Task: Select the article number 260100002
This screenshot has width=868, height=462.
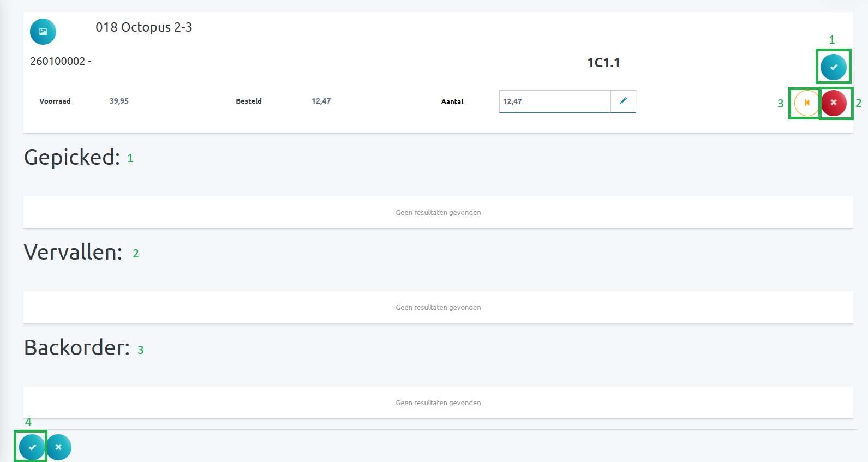Action: tap(58, 61)
